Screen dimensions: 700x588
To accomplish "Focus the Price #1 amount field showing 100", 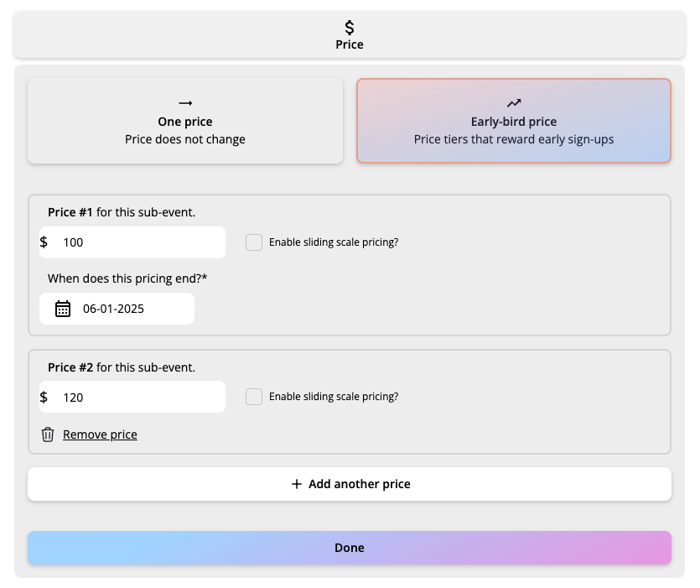I will pyautogui.click(x=138, y=242).
